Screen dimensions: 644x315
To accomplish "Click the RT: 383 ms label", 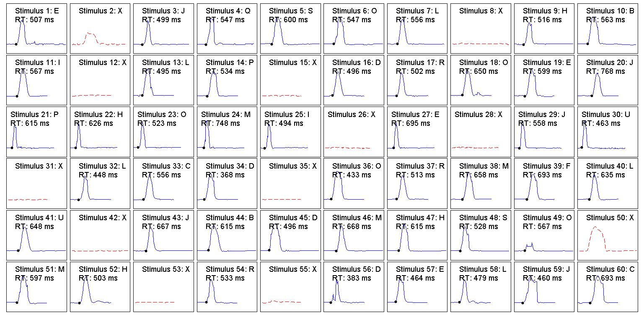I will (x=352, y=278).
